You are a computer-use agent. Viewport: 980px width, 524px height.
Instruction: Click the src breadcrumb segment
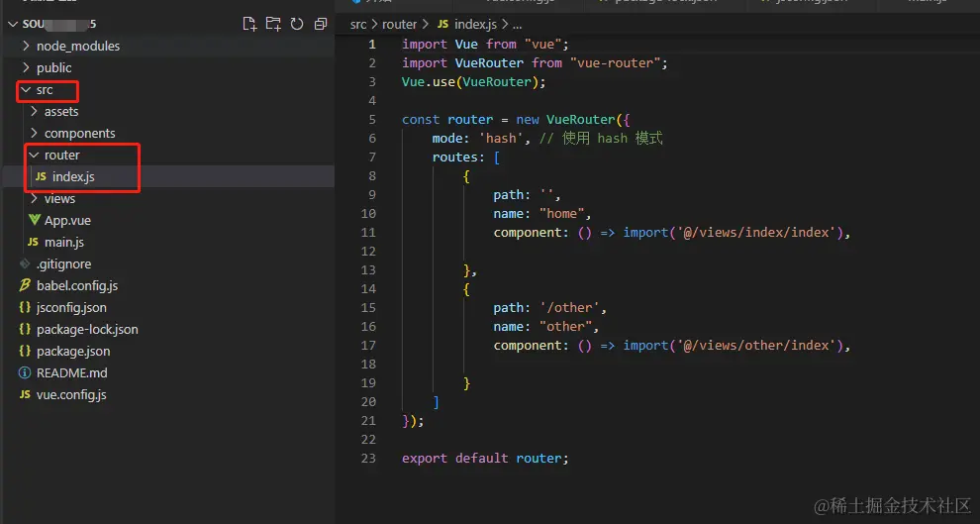tap(358, 24)
